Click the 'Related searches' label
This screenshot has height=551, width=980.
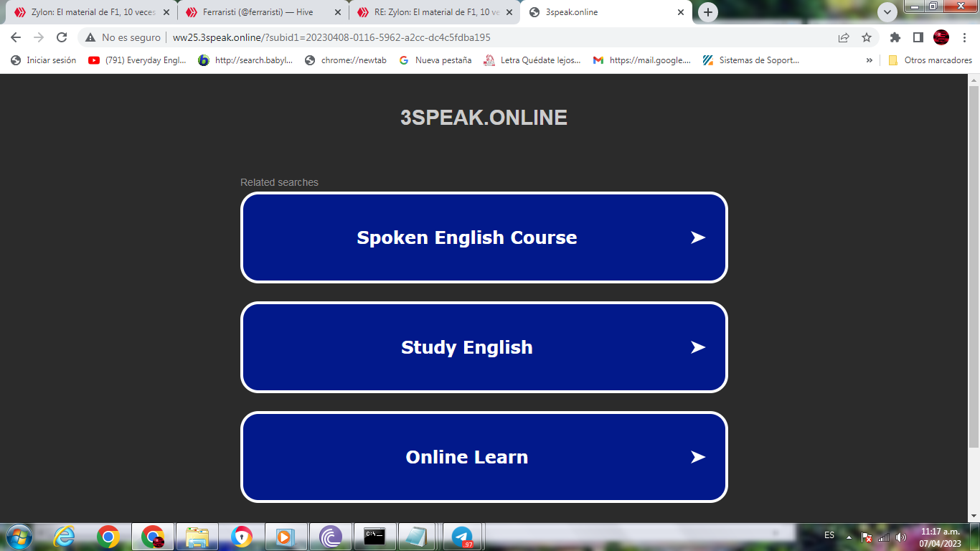point(279,182)
